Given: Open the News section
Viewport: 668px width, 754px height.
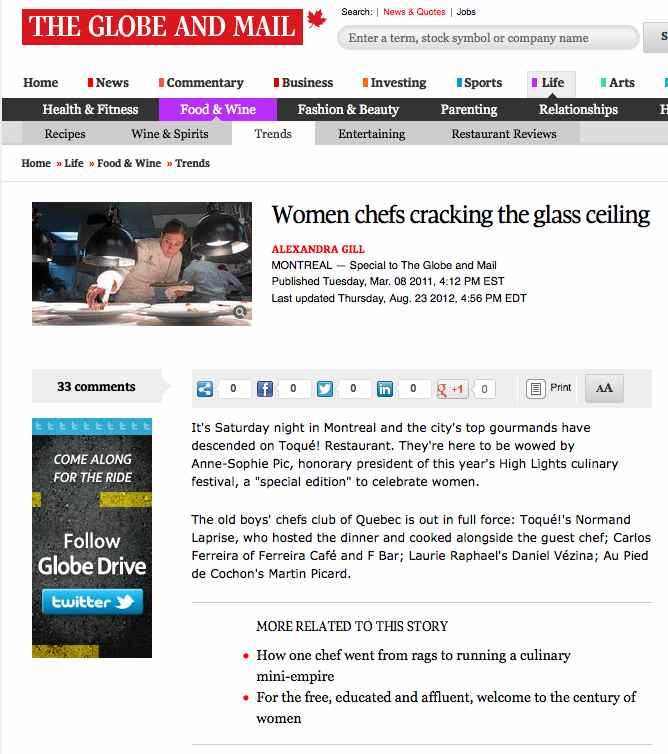Looking at the screenshot, I should [108, 83].
